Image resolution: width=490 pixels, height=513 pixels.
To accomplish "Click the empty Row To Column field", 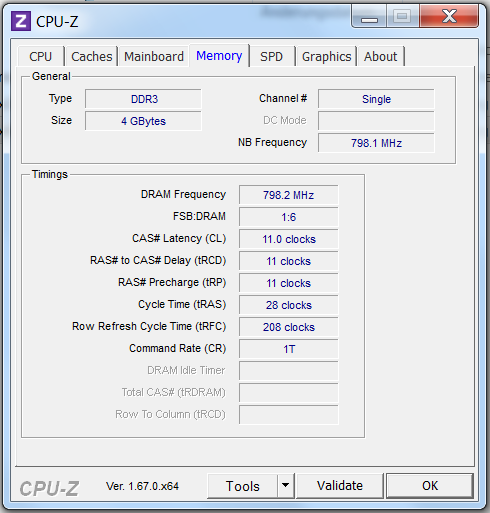I will [x=289, y=415].
